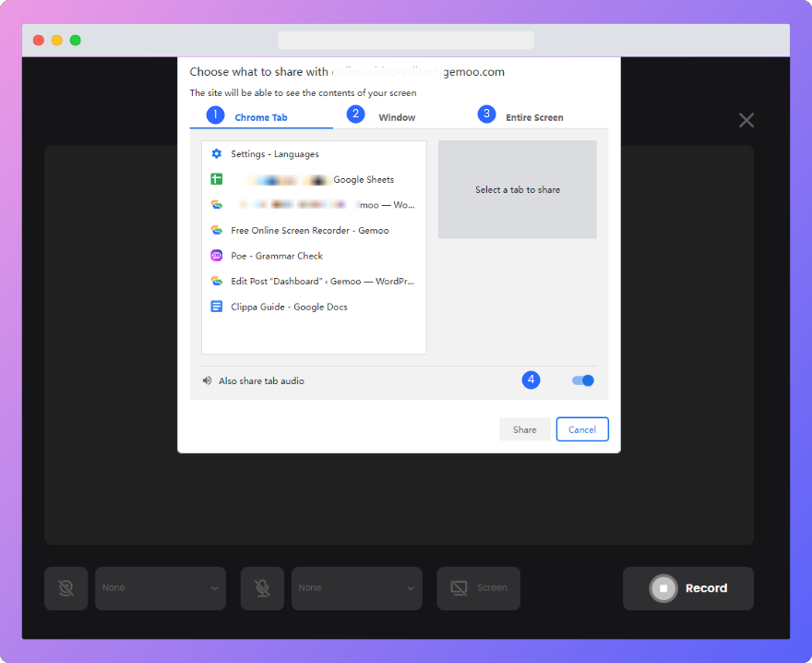812x663 pixels.
Task: Click the green macOS fullscreen dot
Action: coord(76,40)
